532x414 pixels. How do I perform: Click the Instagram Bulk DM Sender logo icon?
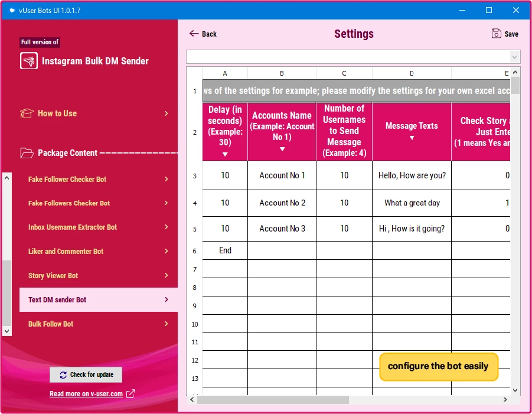29,61
